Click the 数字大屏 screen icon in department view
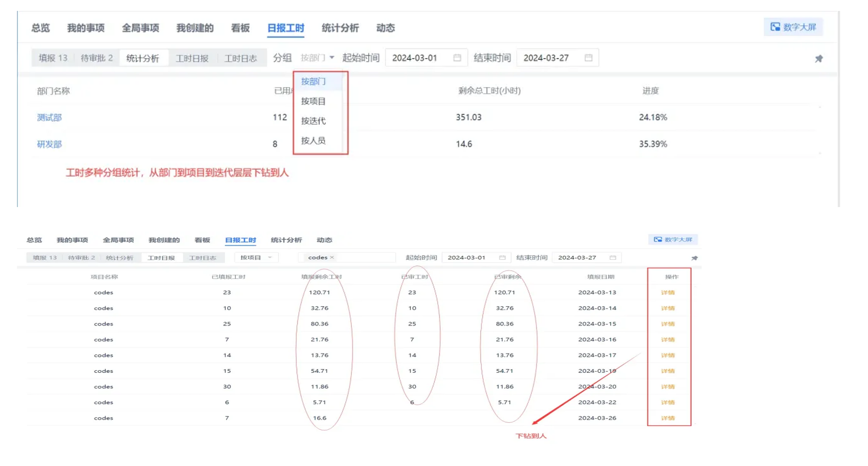868x466 pixels. click(x=775, y=27)
